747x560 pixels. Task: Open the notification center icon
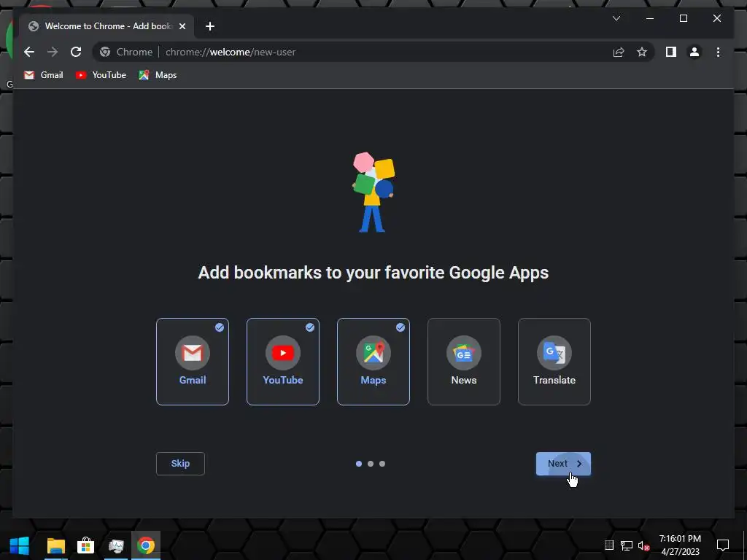point(723,545)
